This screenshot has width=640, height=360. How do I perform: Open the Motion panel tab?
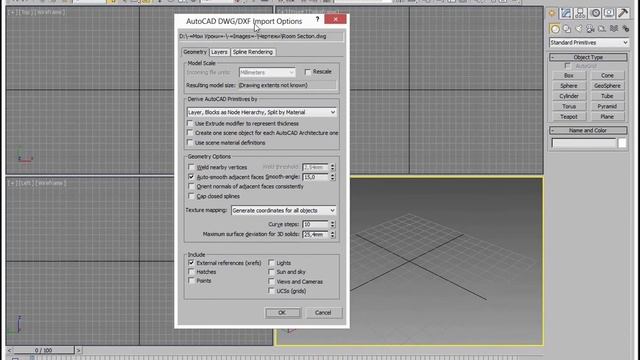595,13
